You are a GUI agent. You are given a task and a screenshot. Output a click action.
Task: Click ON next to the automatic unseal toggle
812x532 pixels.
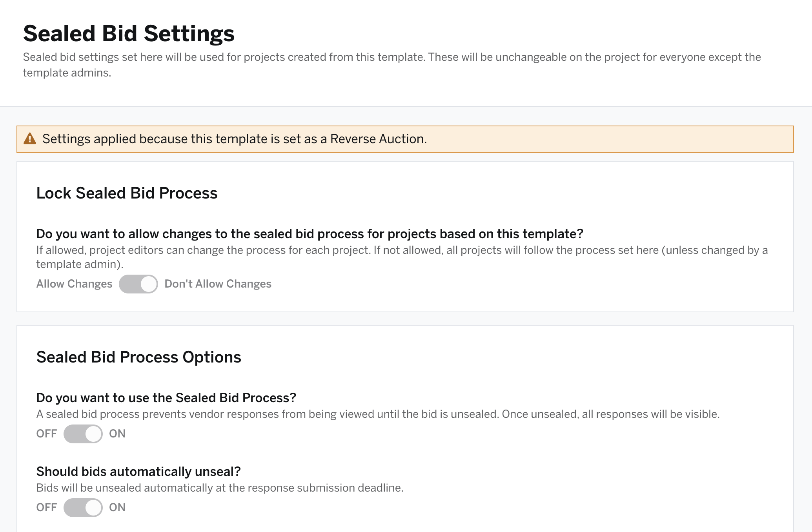117,507
